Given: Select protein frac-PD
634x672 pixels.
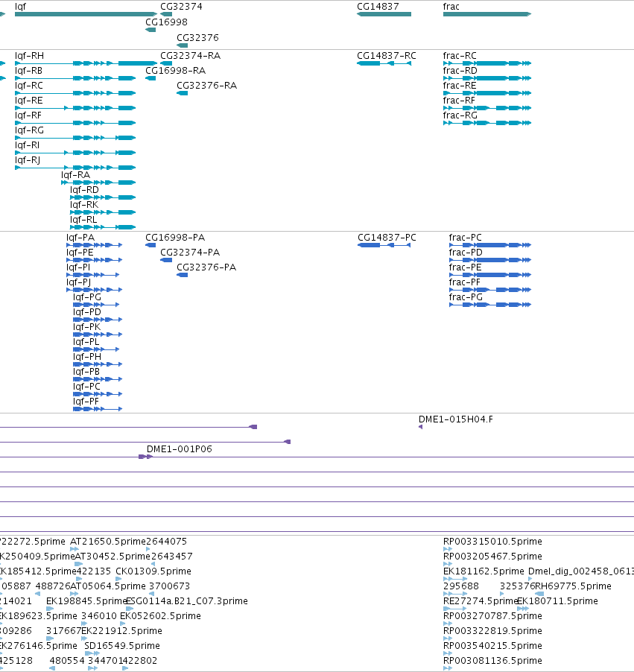Looking at the screenshot, I should point(490,260).
